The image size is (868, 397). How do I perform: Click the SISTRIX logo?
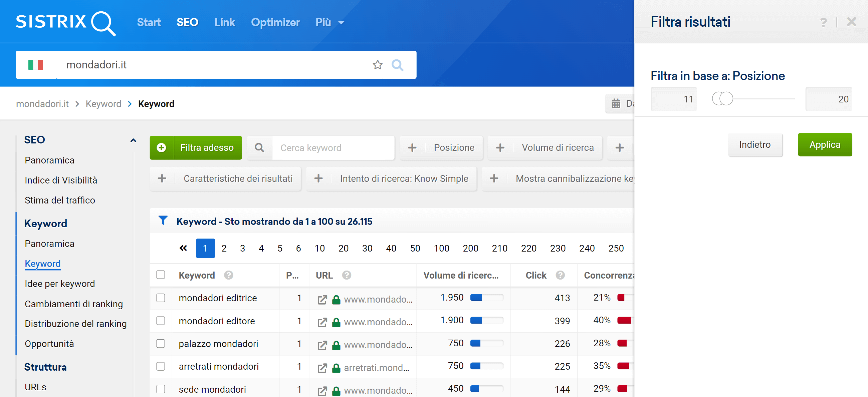click(x=66, y=23)
